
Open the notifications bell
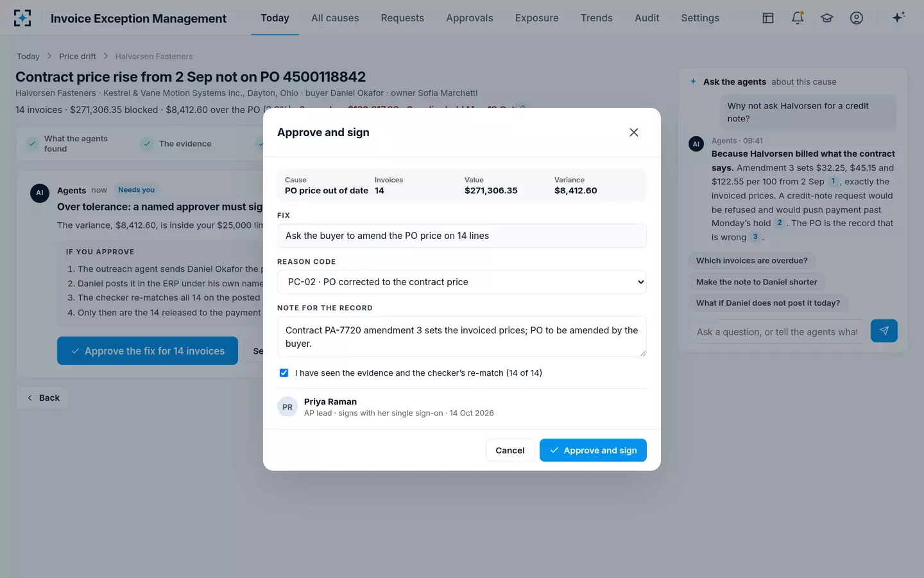798,18
